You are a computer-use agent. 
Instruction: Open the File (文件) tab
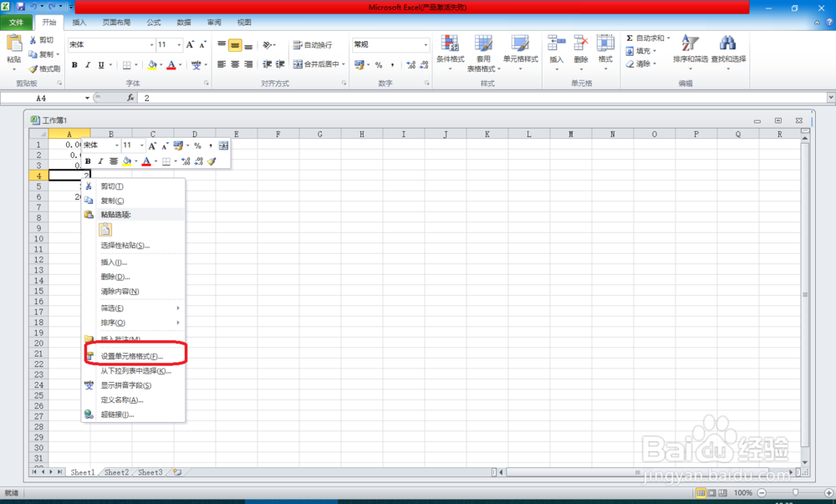click(17, 23)
